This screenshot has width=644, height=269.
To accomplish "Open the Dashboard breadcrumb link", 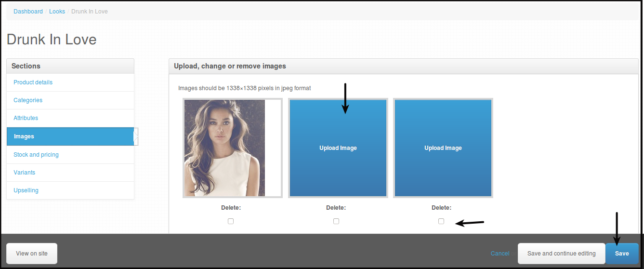I will point(28,11).
